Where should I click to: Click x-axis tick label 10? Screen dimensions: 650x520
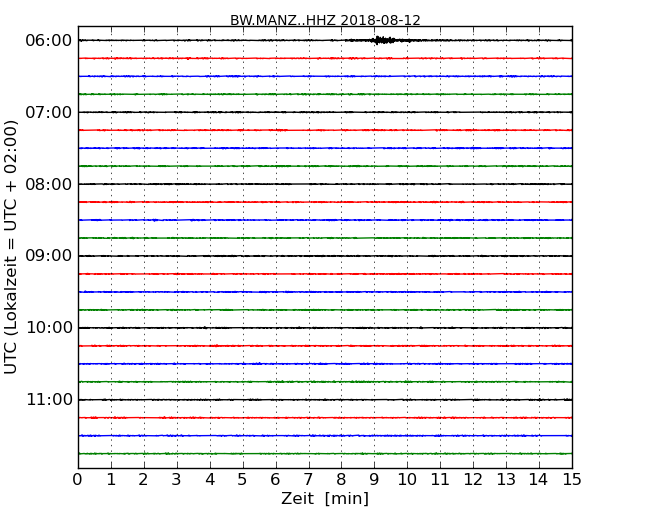407,480
